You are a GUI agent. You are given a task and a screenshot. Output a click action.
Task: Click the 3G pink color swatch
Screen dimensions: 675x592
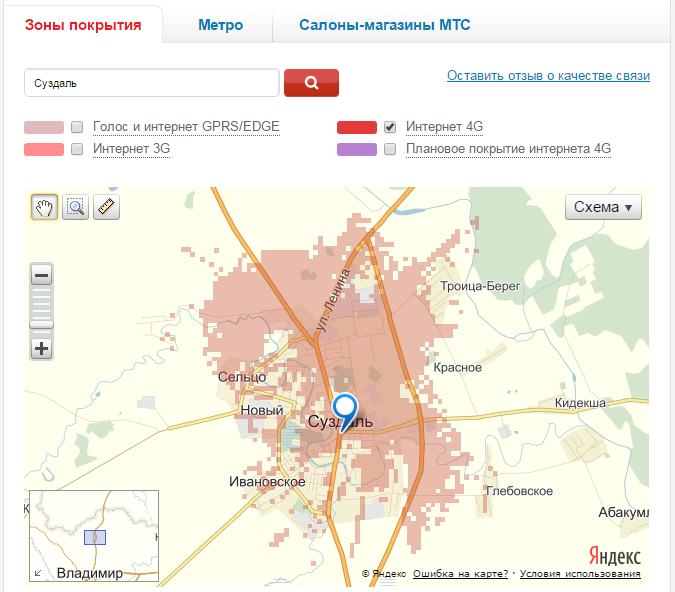point(44,149)
